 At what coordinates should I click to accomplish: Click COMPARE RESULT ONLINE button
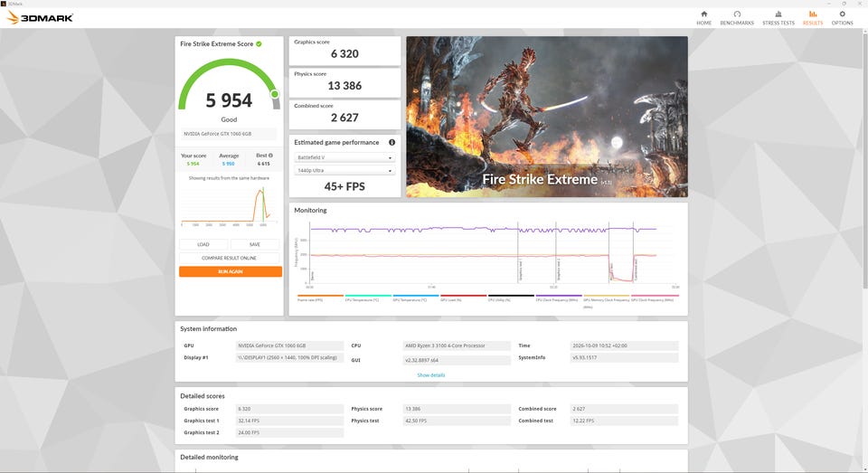pos(229,258)
